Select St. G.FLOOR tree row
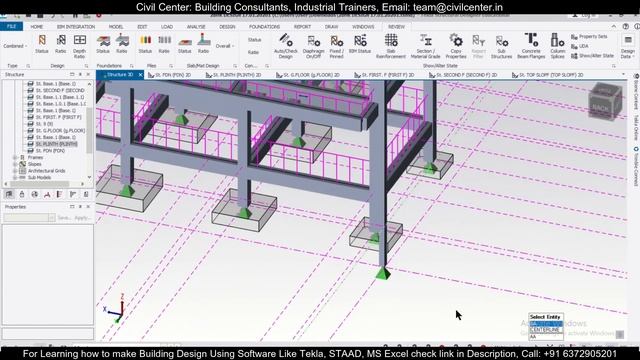 [56, 131]
